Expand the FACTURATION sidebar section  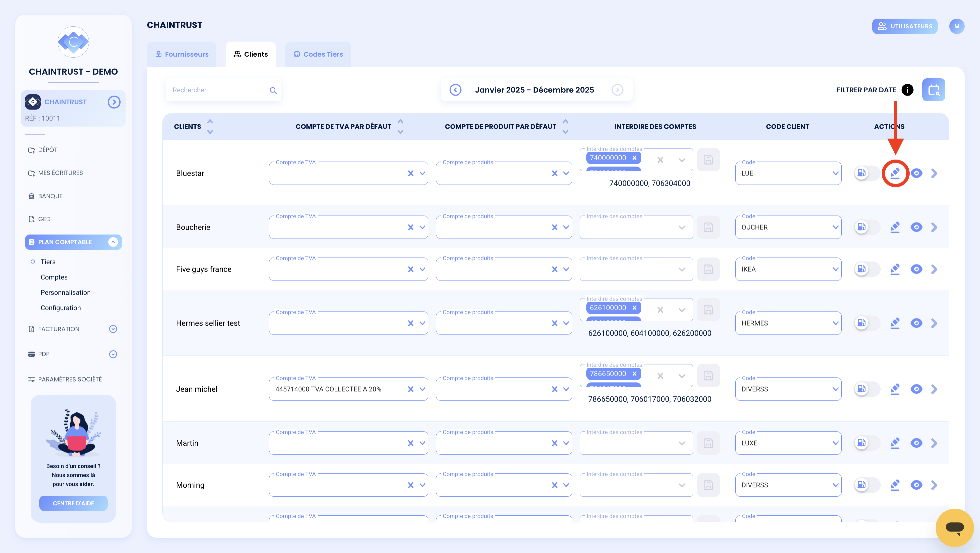[x=113, y=329]
